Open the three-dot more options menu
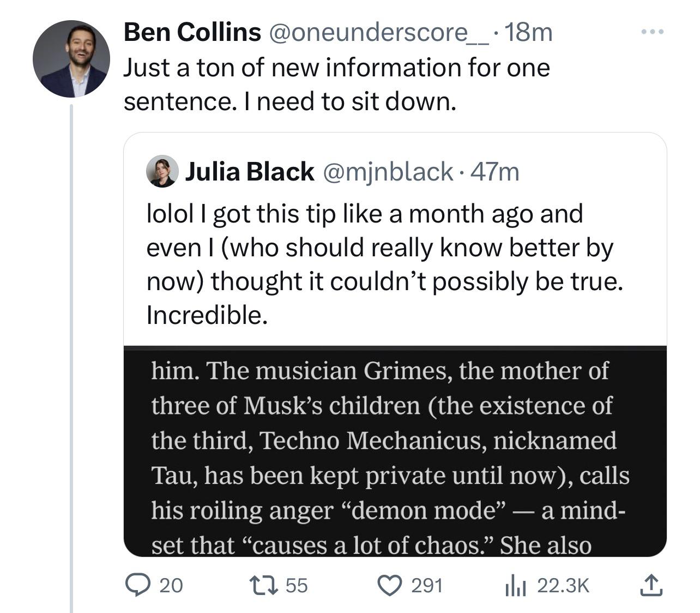Viewport: 700px width, 613px height. tap(653, 32)
